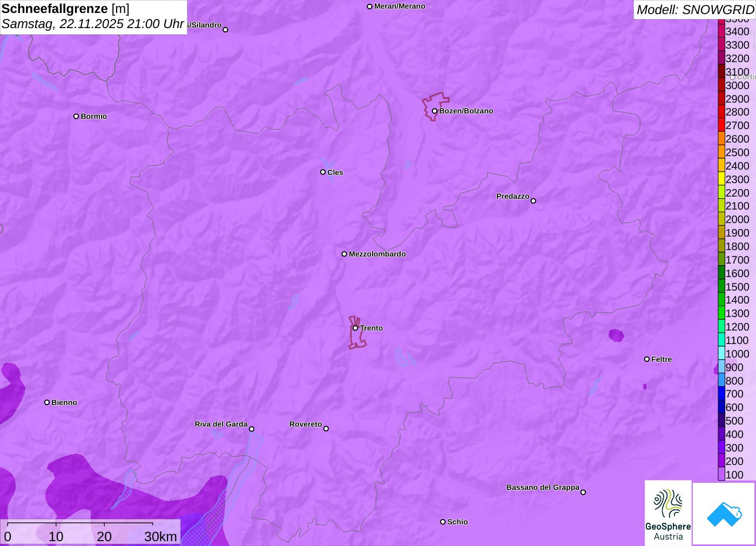Click the Meran/Merano city marker

point(369,6)
